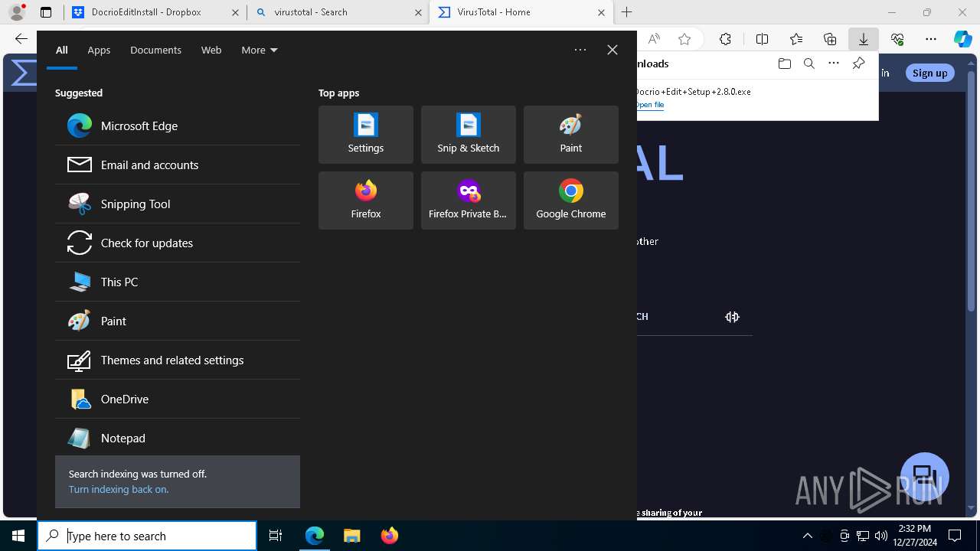Open Themes and related settings
Image resolution: width=980 pixels, height=551 pixels.
178,360
